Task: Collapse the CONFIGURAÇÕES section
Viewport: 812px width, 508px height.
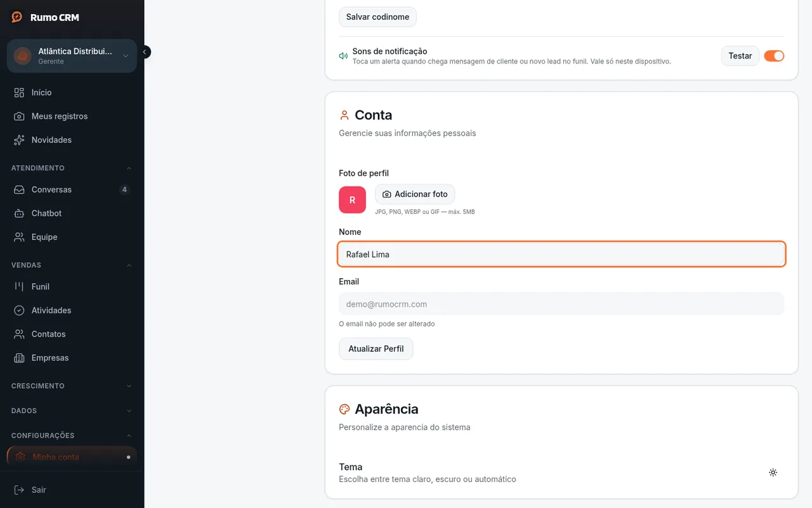Action: (72, 436)
